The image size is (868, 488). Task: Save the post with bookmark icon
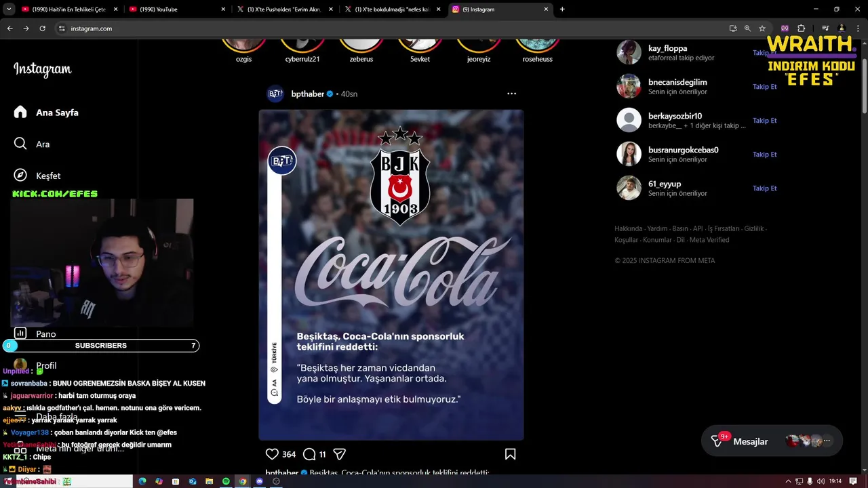click(x=511, y=454)
